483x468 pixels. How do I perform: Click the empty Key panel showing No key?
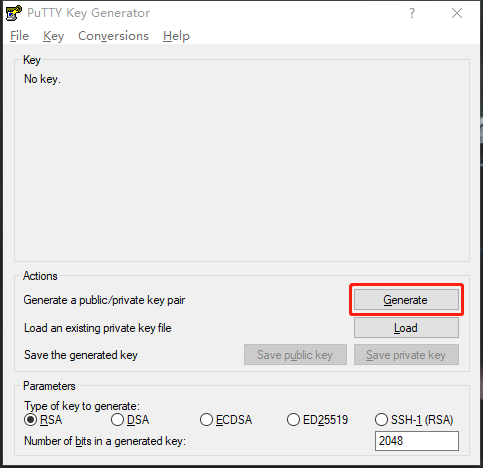pos(242,161)
